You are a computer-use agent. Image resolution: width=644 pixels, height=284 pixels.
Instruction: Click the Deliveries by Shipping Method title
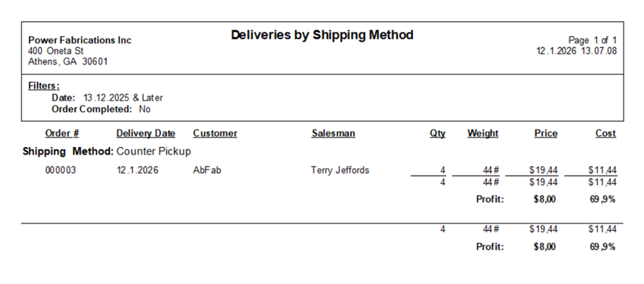pos(322,35)
